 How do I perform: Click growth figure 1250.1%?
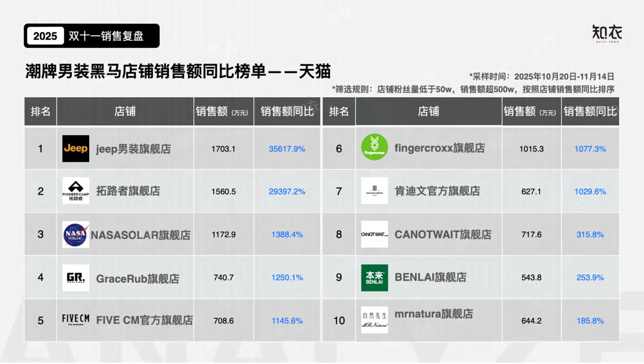click(x=287, y=277)
